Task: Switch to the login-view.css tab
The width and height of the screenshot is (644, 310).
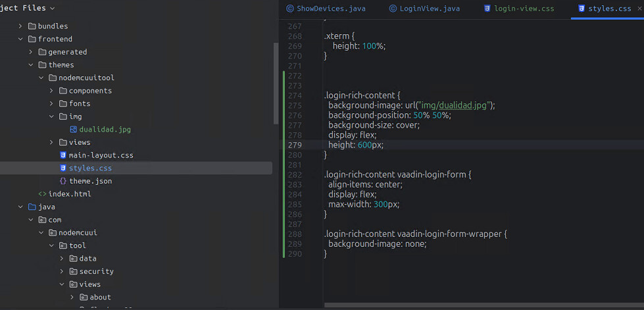Action: (x=524, y=9)
